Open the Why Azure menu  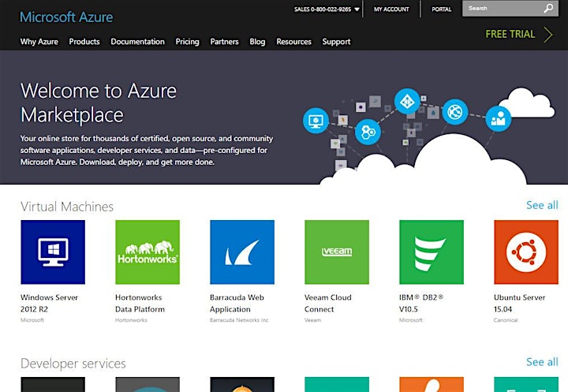[39, 42]
